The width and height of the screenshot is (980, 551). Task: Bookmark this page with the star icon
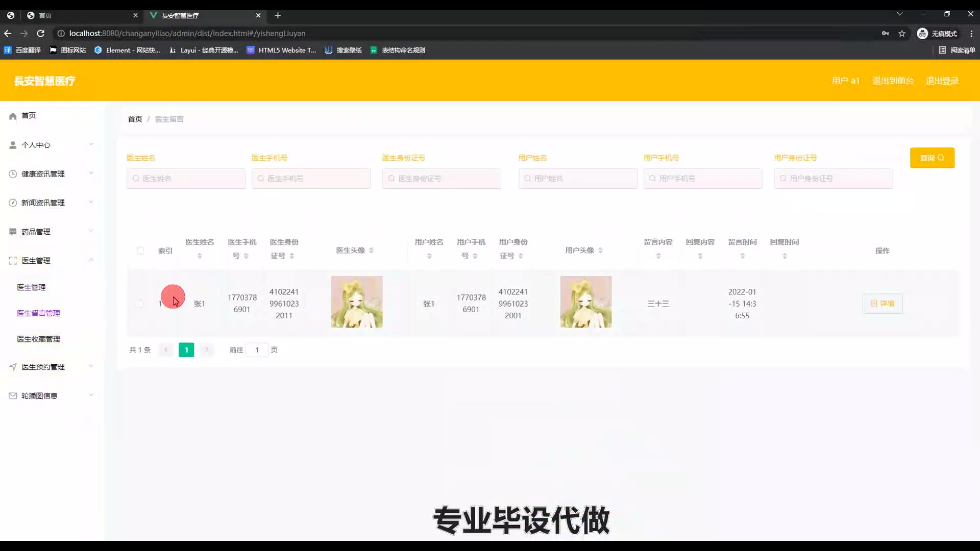[902, 33]
